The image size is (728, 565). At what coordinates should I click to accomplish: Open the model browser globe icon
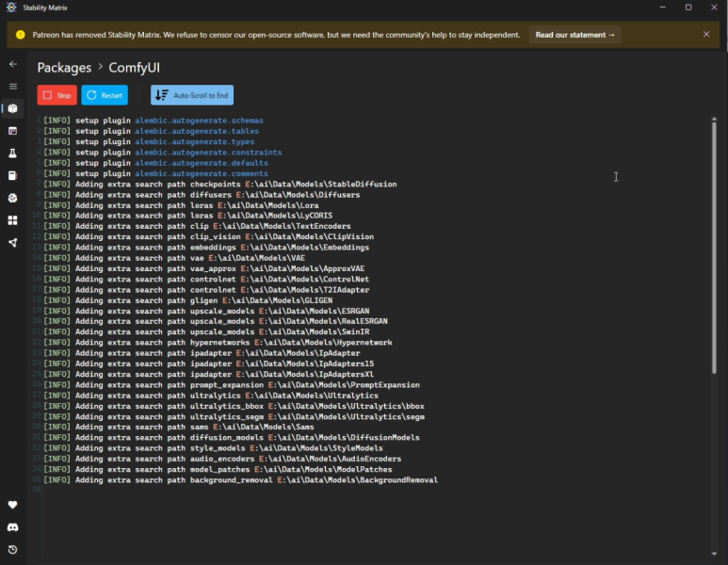tap(13, 198)
